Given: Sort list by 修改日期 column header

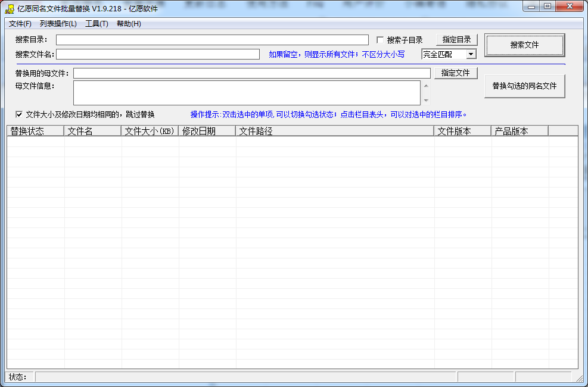Looking at the screenshot, I should [x=207, y=132].
